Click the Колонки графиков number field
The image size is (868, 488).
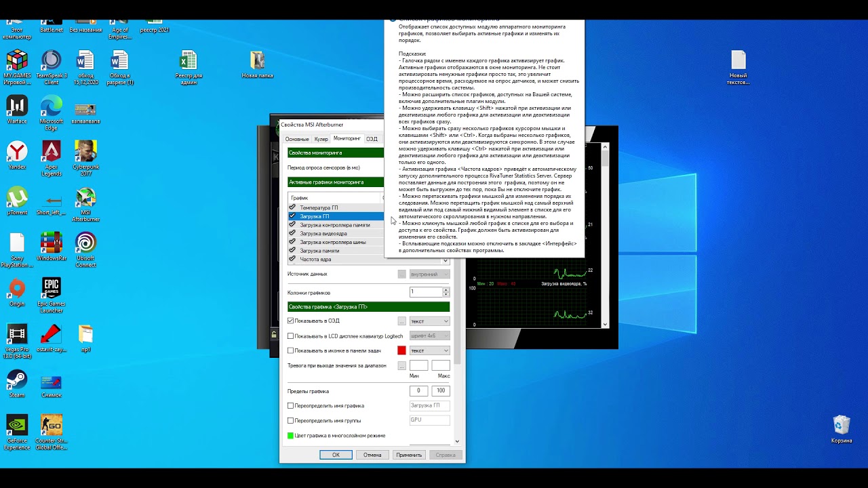click(426, 291)
